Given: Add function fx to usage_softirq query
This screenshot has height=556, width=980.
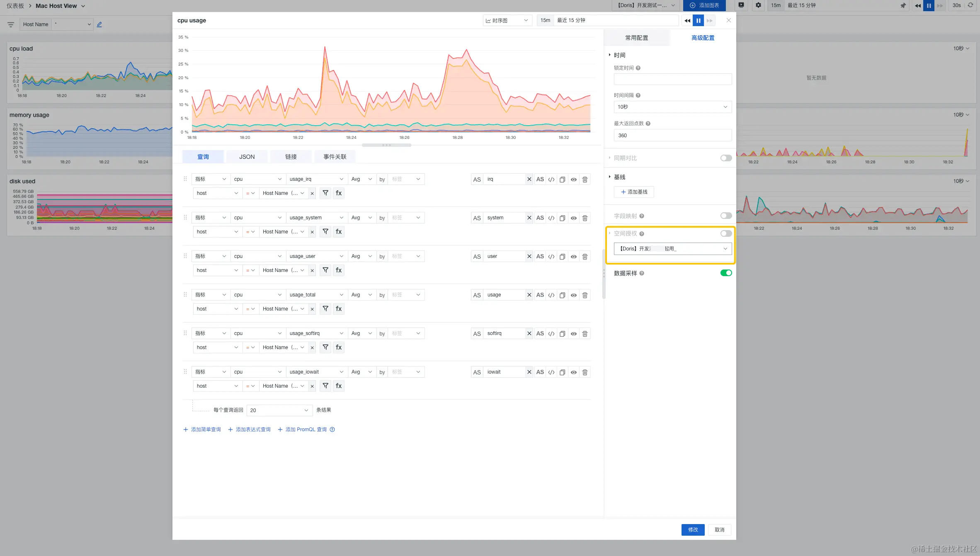Looking at the screenshot, I should pyautogui.click(x=339, y=347).
